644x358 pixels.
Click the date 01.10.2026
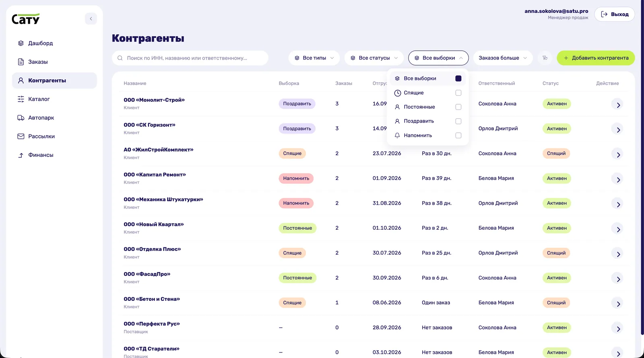pos(387,228)
